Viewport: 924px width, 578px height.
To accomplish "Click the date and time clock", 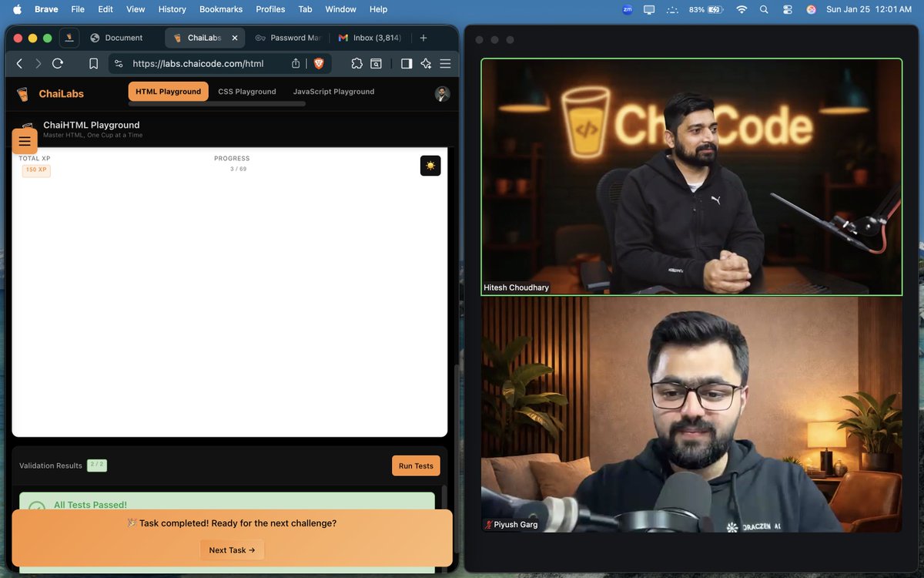I will pyautogui.click(x=869, y=9).
